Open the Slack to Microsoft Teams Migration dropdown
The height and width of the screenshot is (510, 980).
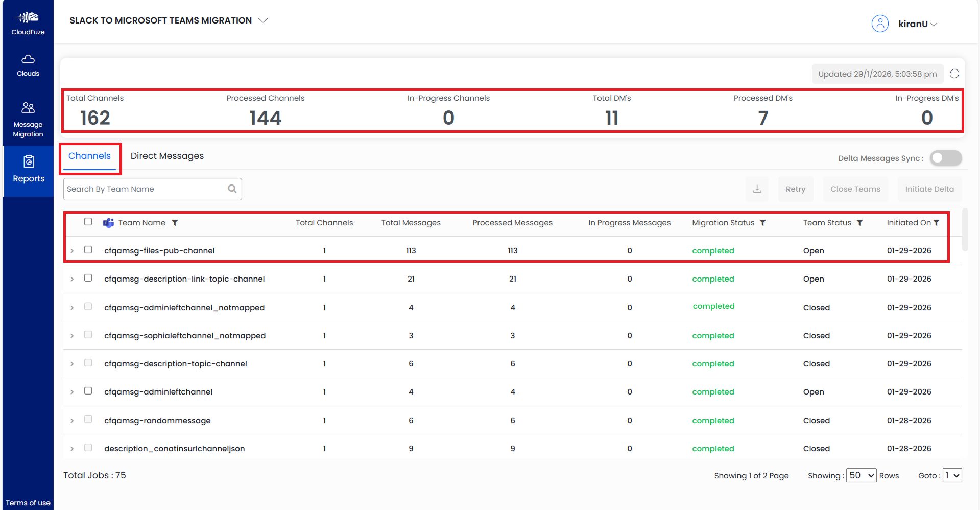click(263, 20)
